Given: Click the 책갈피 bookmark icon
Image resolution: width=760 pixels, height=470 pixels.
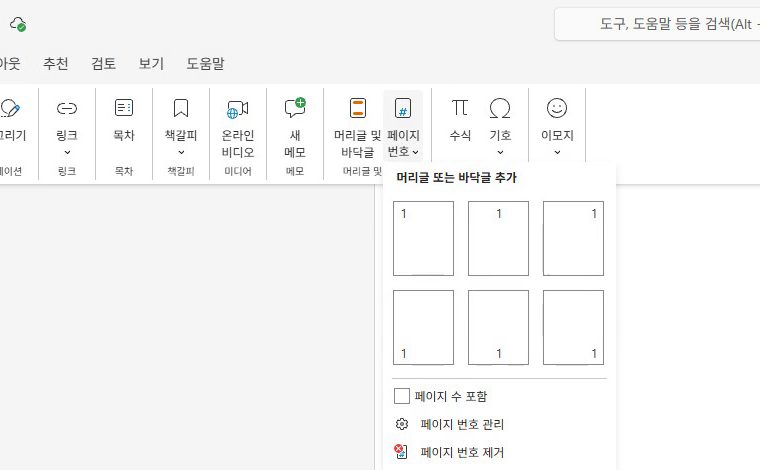Looking at the screenshot, I should [x=181, y=108].
